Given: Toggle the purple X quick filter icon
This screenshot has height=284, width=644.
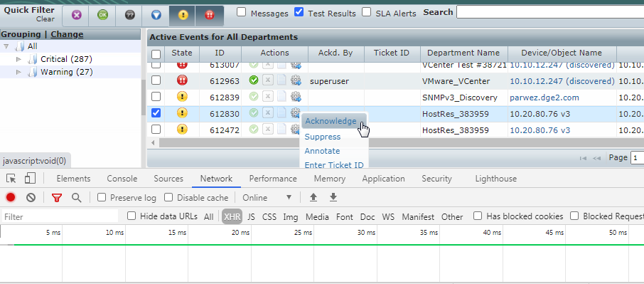Looking at the screenshot, I should [x=76, y=15].
